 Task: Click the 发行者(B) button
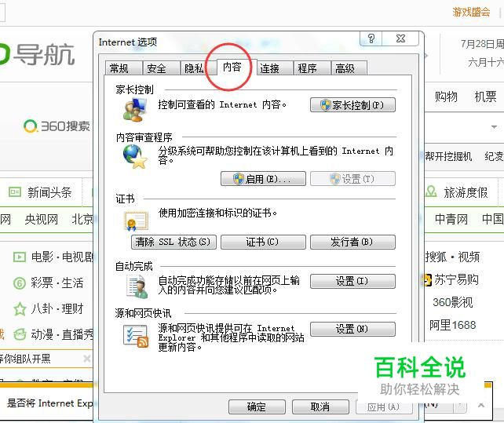coord(352,242)
